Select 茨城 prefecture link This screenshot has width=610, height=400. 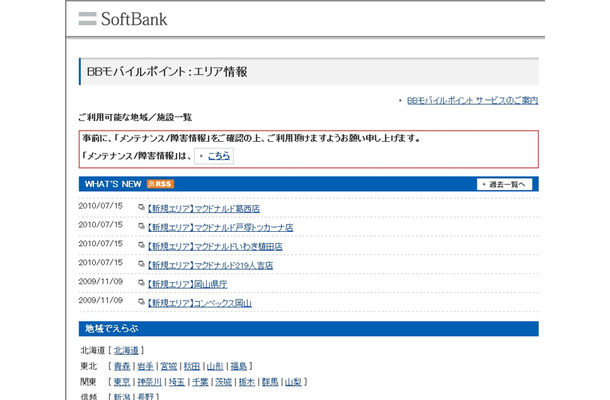pyautogui.click(x=223, y=382)
